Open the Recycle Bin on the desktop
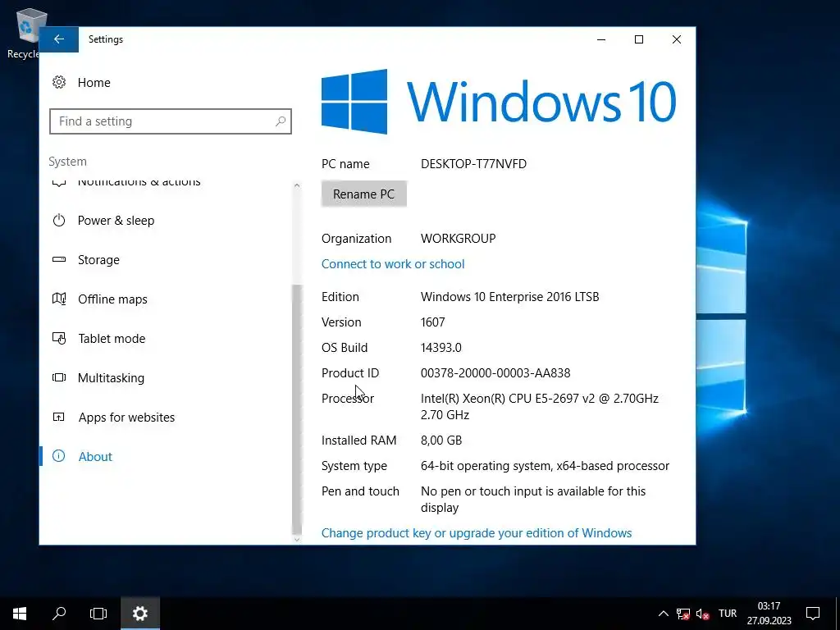Image resolution: width=840 pixels, height=630 pixels. click(x=25, y=33)
